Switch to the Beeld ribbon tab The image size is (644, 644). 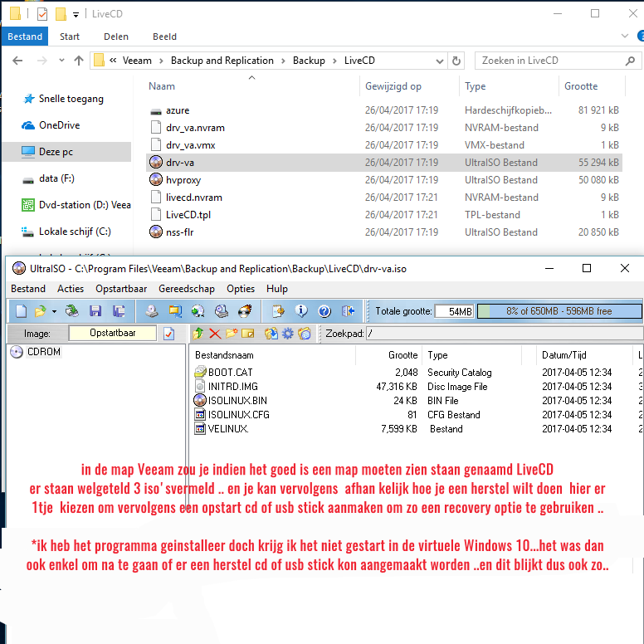[164, 37]
